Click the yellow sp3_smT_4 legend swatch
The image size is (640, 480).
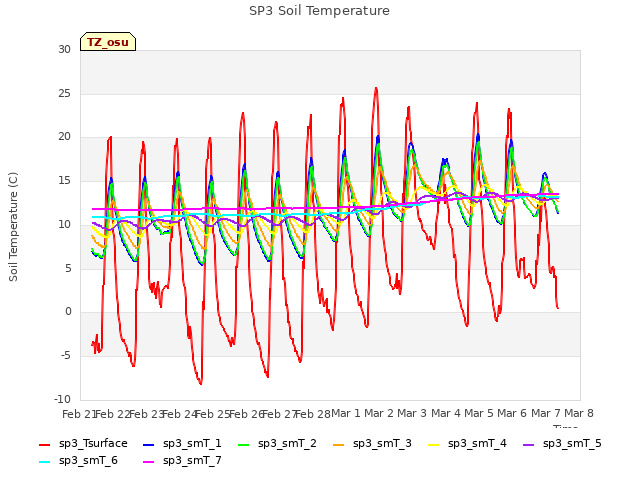[433, 444]
